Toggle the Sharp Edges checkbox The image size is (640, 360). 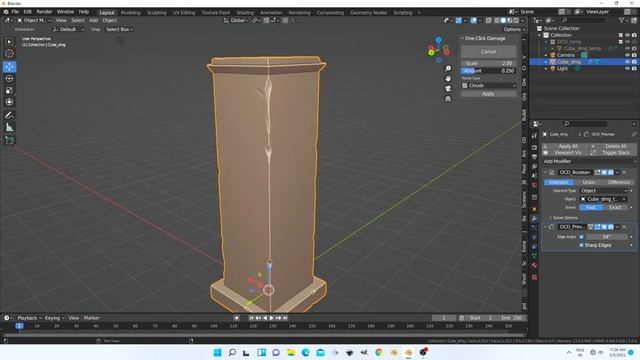581,245
